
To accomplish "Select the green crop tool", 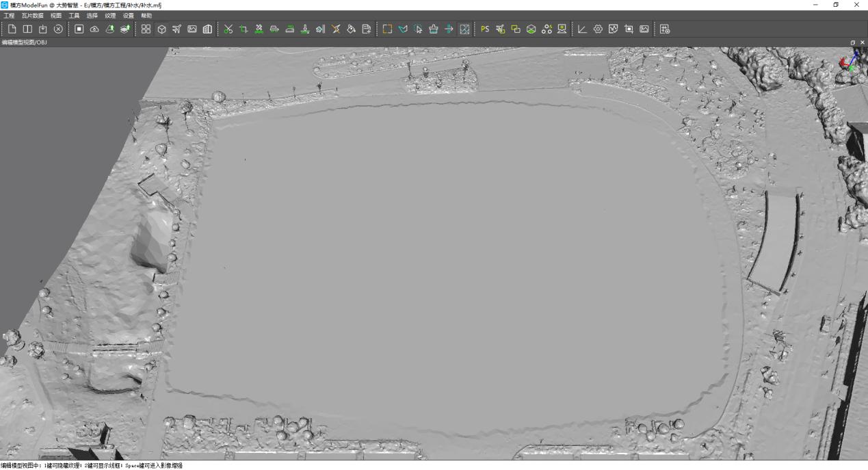I will 244,29.
